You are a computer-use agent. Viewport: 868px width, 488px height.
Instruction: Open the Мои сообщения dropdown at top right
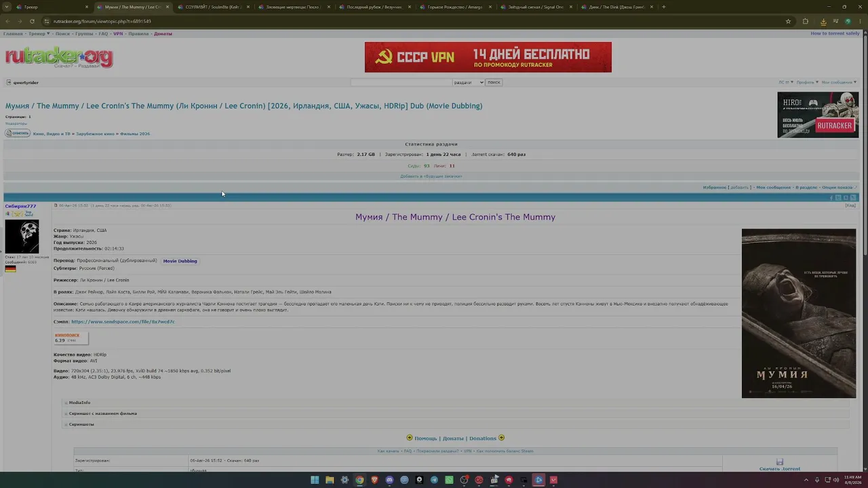coord(840,82)
